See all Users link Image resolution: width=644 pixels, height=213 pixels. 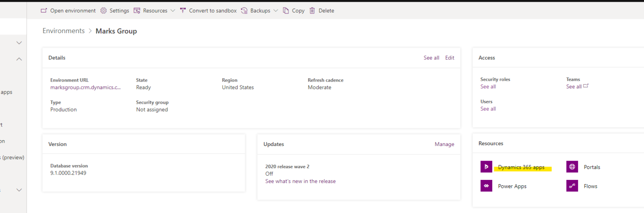(488, 109)
